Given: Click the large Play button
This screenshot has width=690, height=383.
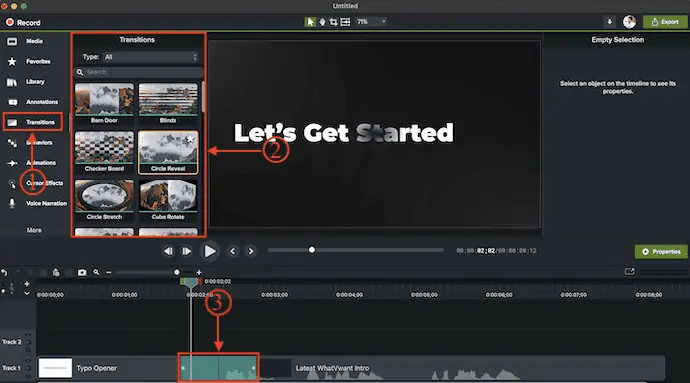Looking at the screenshot, I should (210, 251).
